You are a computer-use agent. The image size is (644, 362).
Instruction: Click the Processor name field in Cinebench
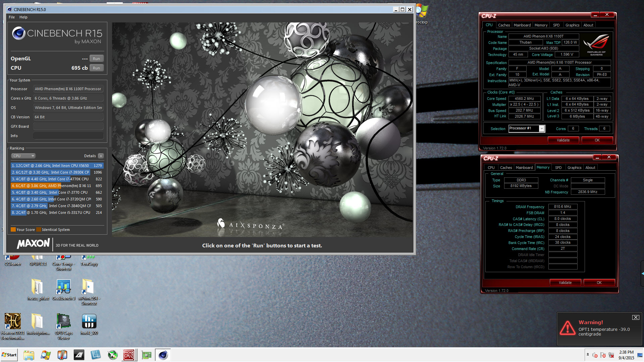68,89
